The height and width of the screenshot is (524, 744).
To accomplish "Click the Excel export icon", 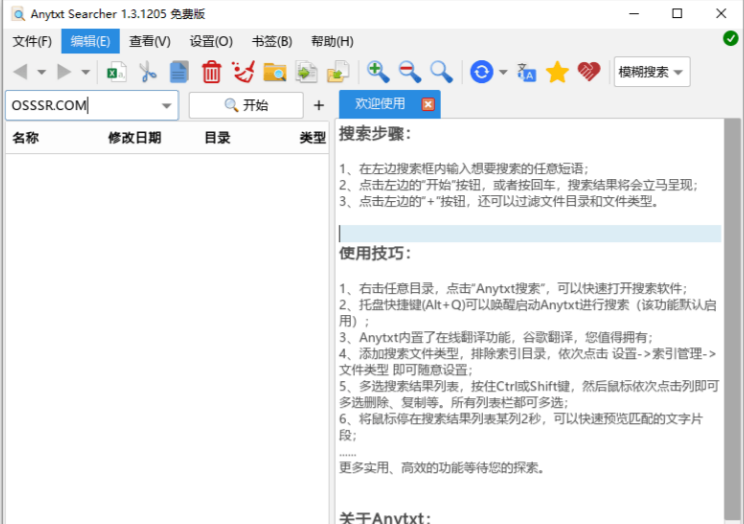I will coord(117,71).
